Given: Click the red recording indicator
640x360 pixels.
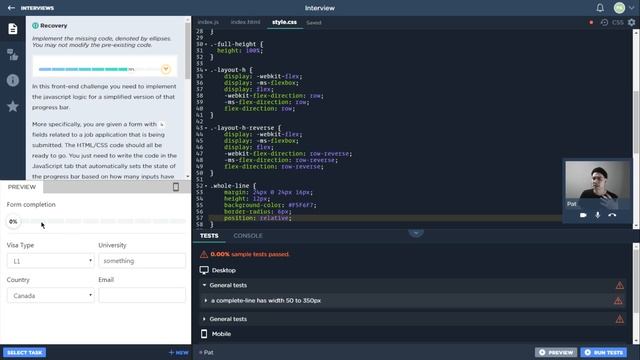Looking at the screenshot, I should 591,22.
